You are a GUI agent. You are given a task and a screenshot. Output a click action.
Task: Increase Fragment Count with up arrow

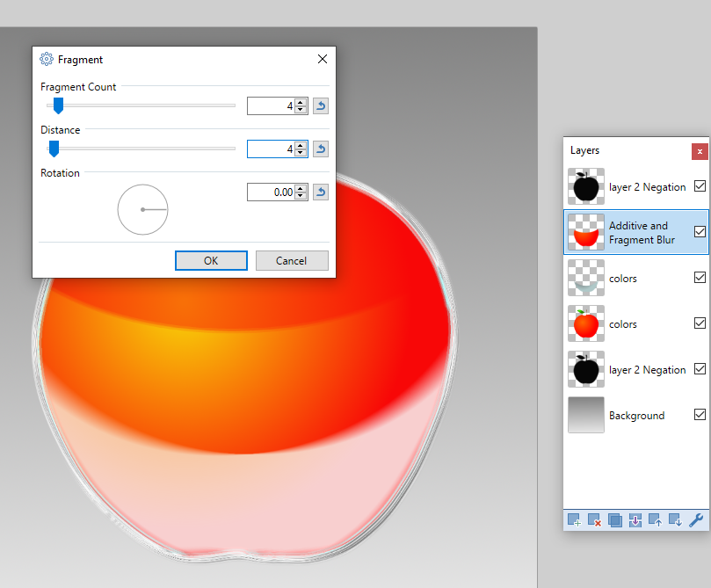pos(301,103)
